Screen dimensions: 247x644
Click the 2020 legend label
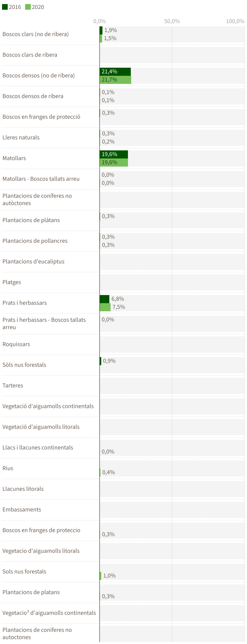tap(38, 7)
